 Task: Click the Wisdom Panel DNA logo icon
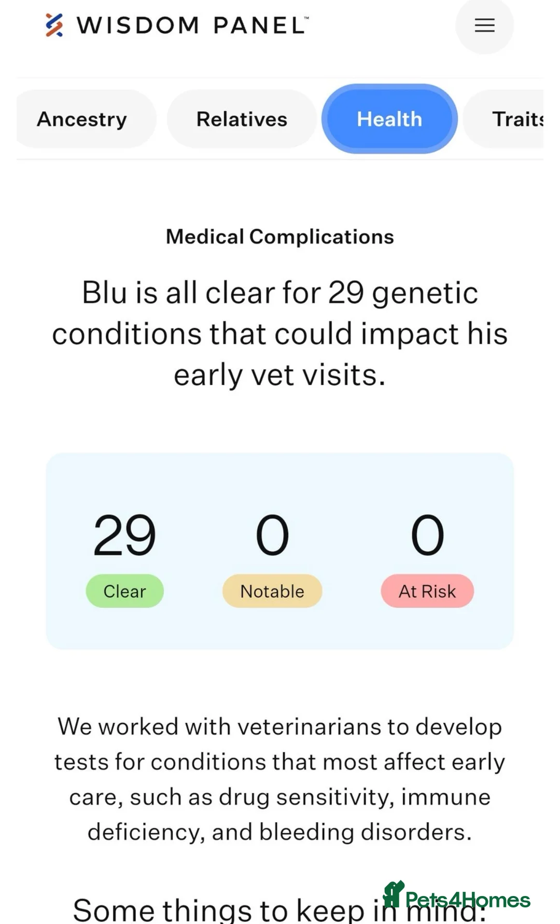coord(54,25)
